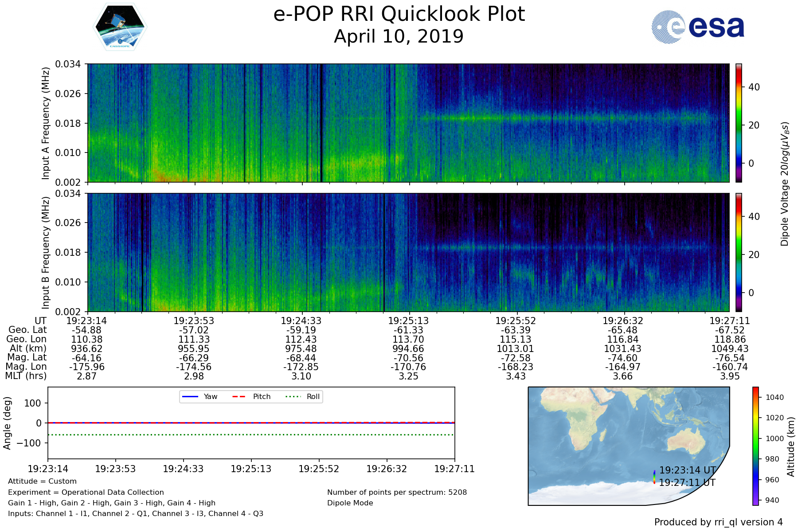798x532 pixels.
Task: Click the satellite track marker on the map
Action: coord(654,477)
